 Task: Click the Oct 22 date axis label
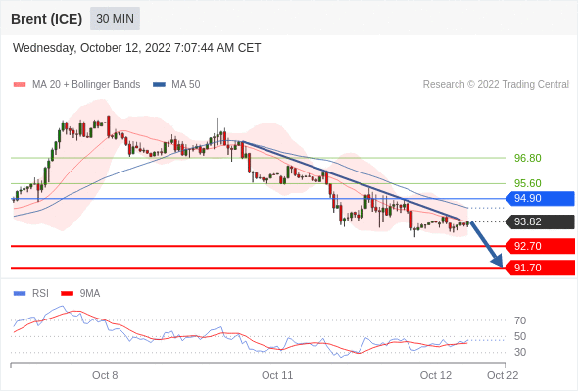(x=503, y=375)
